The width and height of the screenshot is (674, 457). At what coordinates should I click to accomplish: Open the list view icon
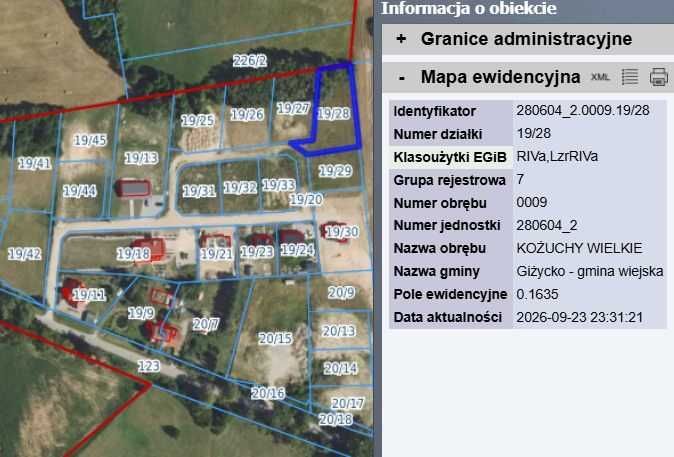630,77
